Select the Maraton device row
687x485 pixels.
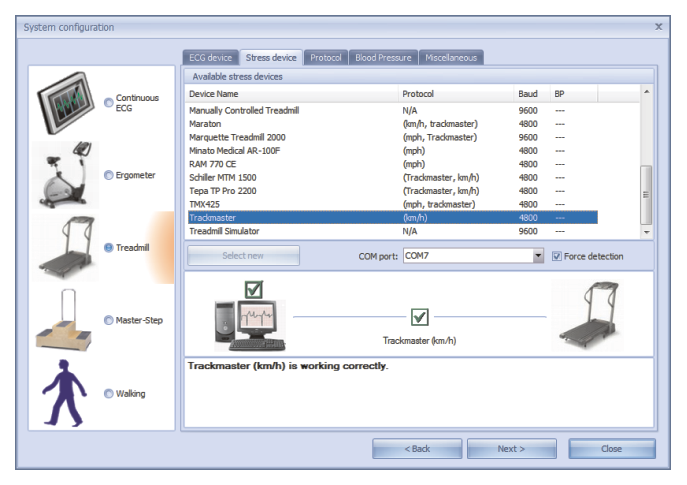pos(393,124)
